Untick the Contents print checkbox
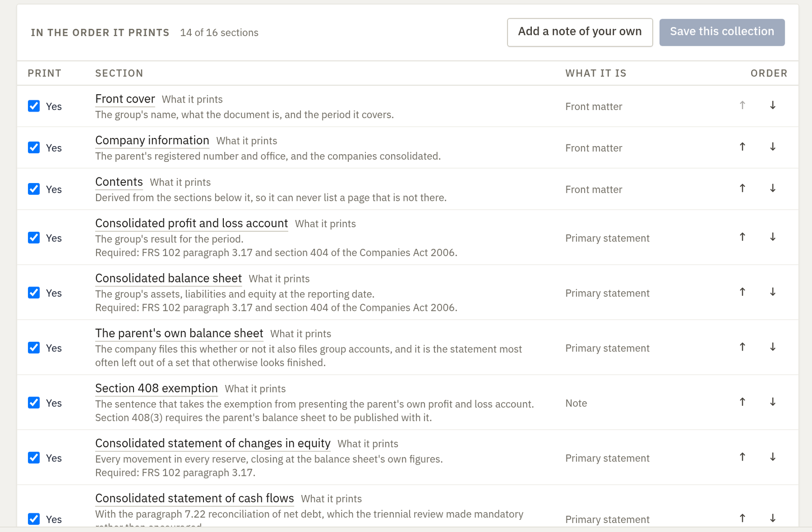Screen dimensions: 812x532 [x=34, y=189]
